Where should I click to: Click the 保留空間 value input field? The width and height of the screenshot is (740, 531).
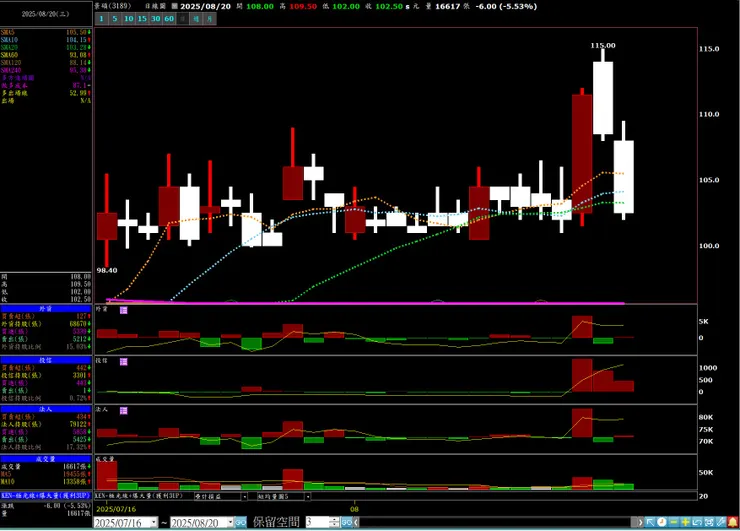tap(317, 523)
